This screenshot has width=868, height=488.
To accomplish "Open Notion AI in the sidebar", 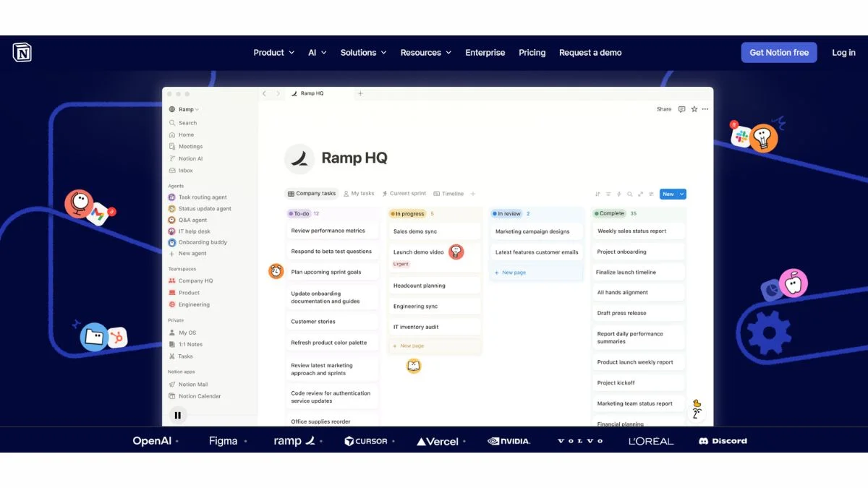I will tap(185, 158).
